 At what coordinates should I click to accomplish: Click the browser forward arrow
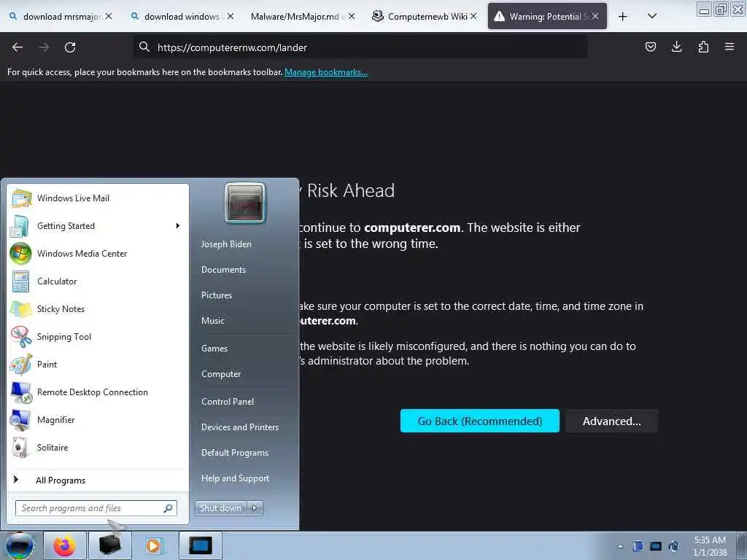44,47
